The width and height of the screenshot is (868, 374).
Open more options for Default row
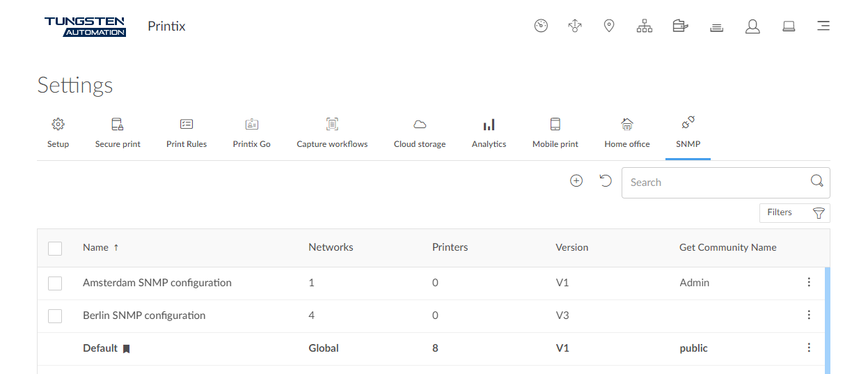coord(809,348)
